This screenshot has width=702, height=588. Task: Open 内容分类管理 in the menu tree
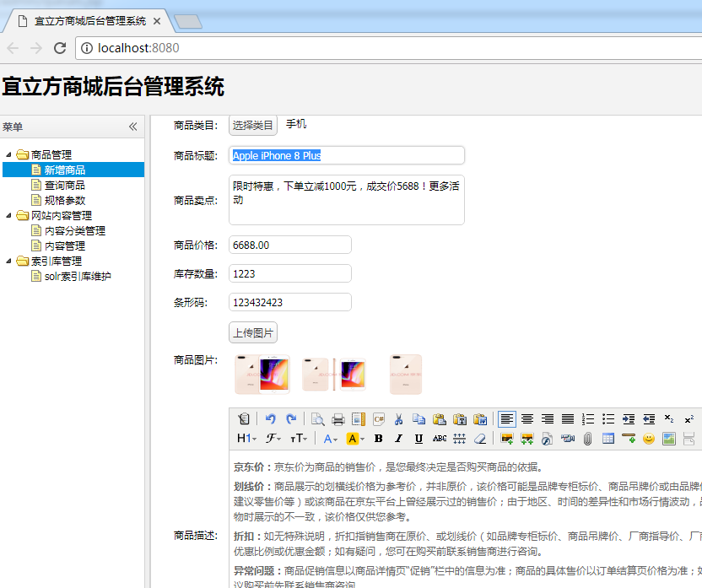point(75,231)
